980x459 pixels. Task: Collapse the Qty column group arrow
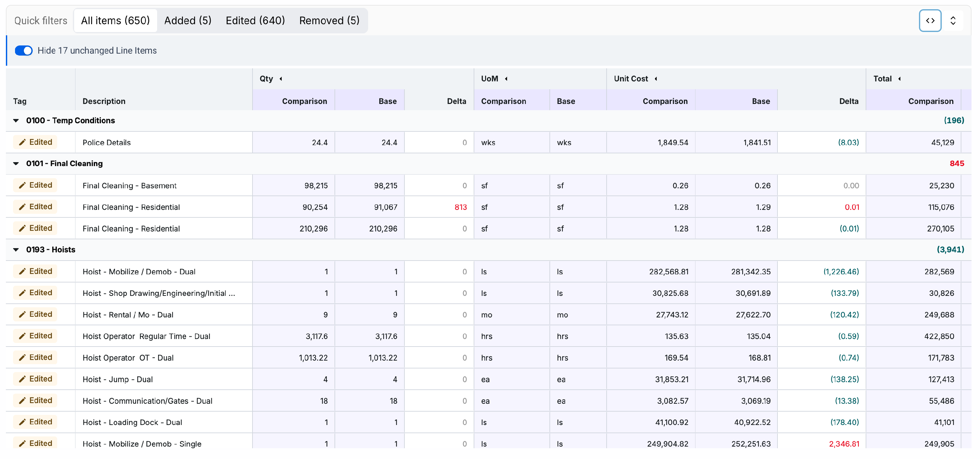point(281,79)
